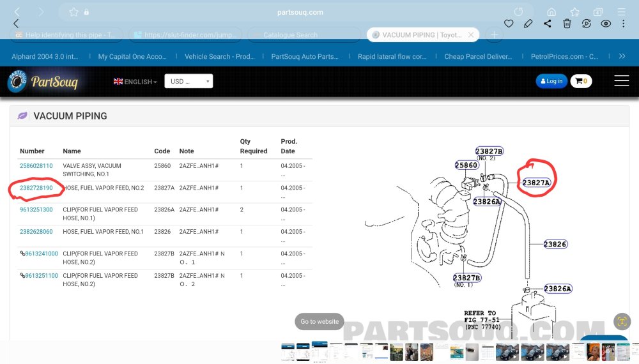The image size is (639, 364).
Task: Open part number 2382628060
Action: 36,232
